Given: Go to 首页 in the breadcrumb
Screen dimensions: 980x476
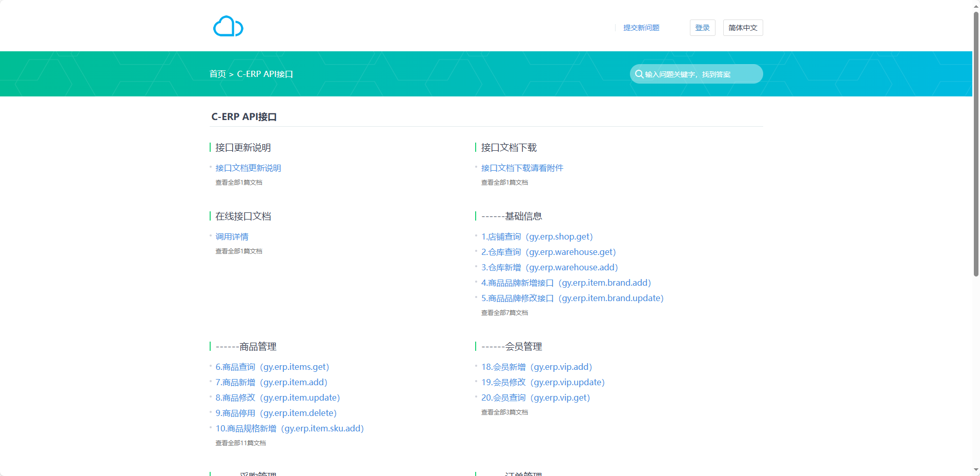Looking at the screenshot, I should pos(217,74).
